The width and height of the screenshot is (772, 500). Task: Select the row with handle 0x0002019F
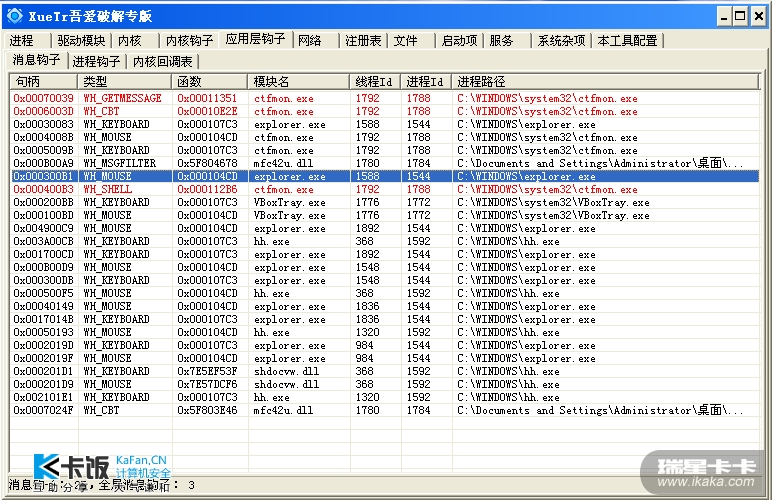384,358
